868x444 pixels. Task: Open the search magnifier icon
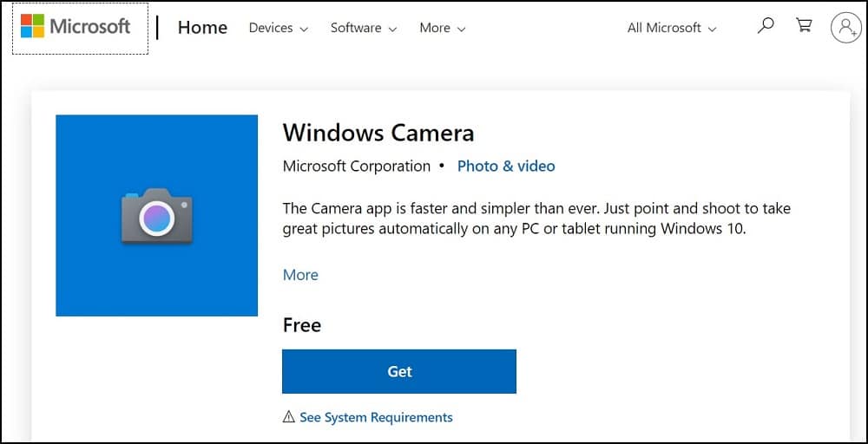[x=765, y=25]
